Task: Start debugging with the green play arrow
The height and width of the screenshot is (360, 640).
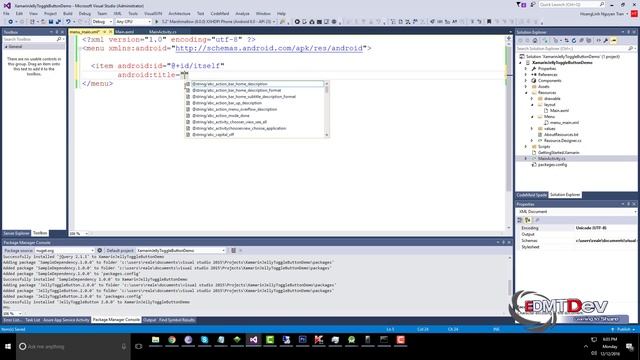Action: [157, 22]
